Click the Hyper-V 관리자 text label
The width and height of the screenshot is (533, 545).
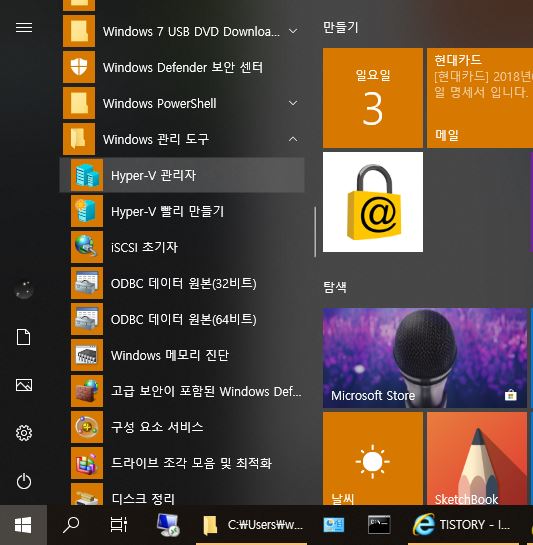click(x=153, y=175)
